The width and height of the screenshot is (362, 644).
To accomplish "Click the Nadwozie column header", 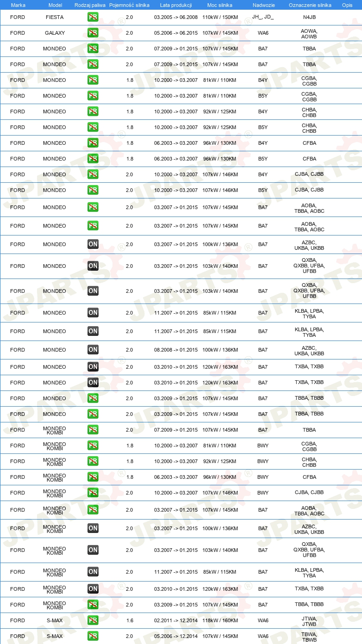I will (x=263, y=5).
